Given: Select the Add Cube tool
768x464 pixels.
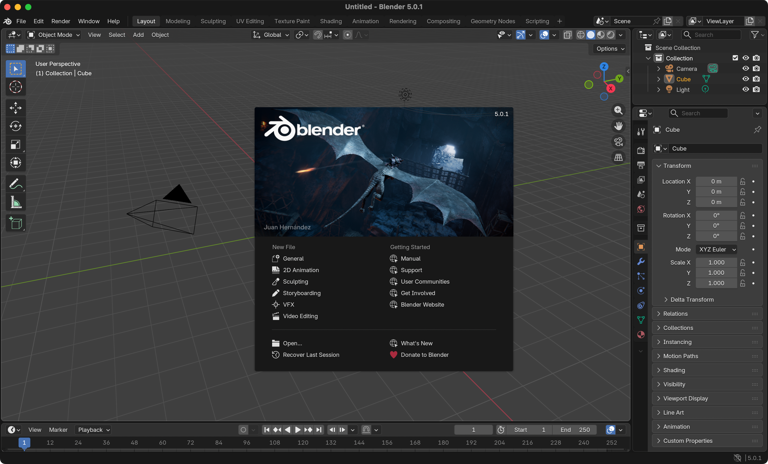Looking at the screenshot, I should [x=16, y=223].
